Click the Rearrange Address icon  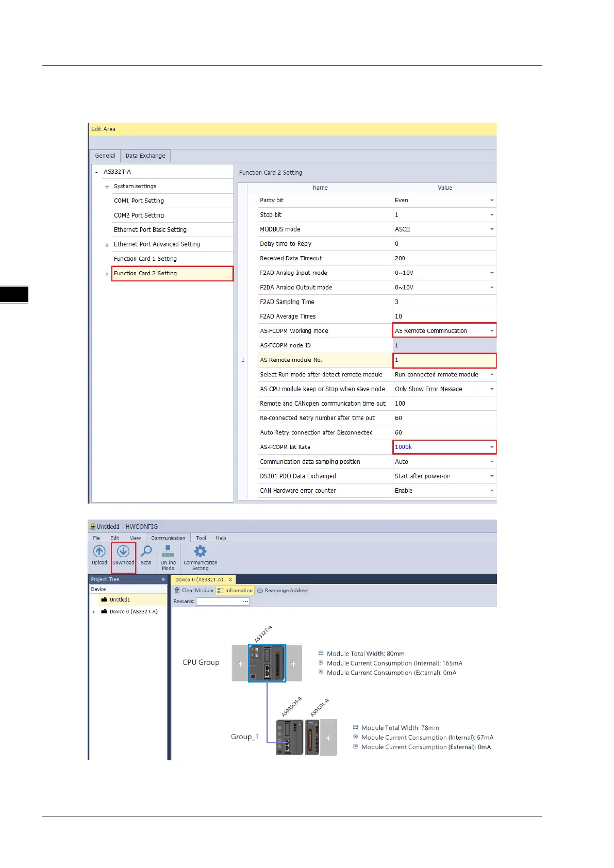[x=260, y=591]
